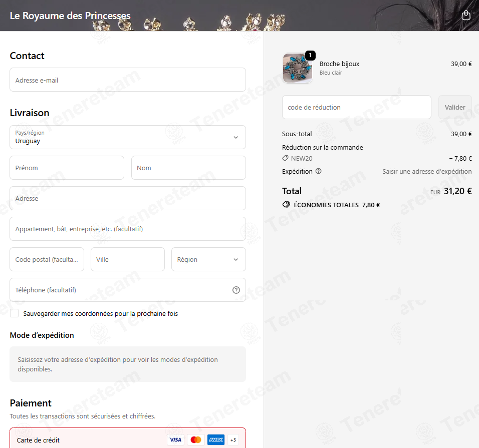Click the Broche bijoux product name
479x448 pixels.
click(339, 64)
